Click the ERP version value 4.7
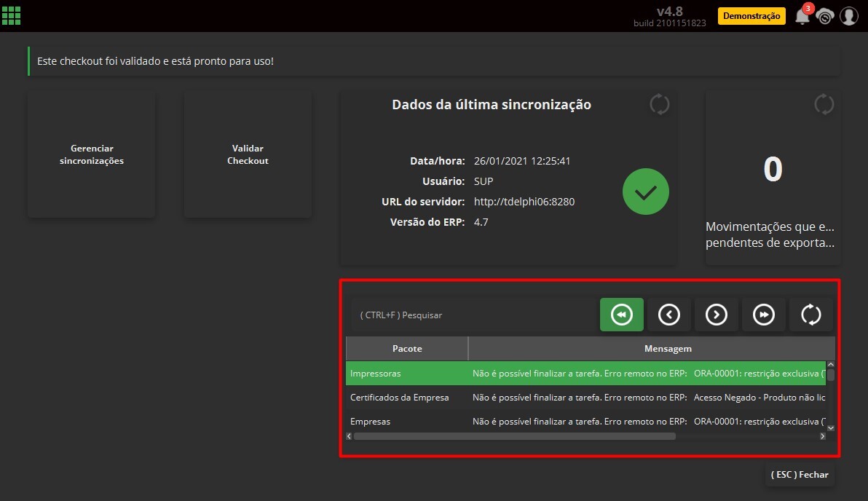Screen dimensions: 868x501 (x=481, y=222)
